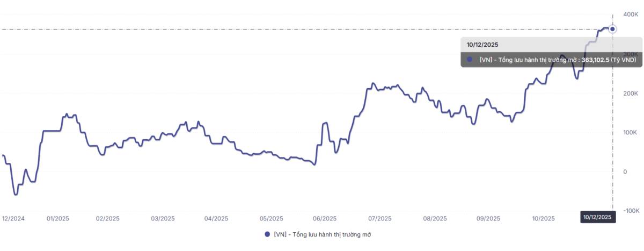
Task: Select the 01/2025 x-axis label
Action: (x=57, y=219)
